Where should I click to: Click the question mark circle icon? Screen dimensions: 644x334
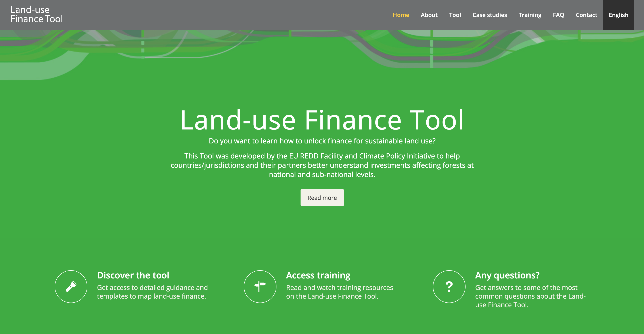(x=449, y=286)
